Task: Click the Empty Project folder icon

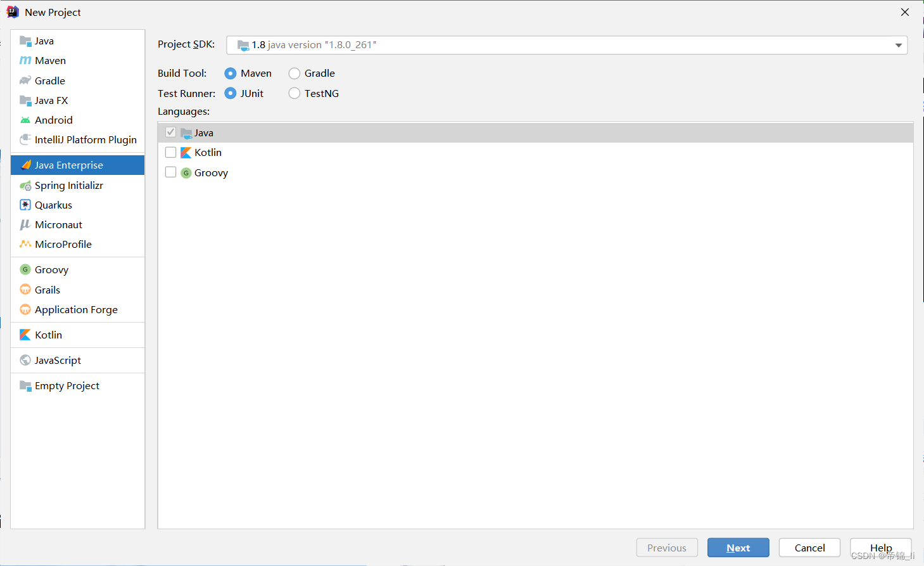Action: [25, 386]
